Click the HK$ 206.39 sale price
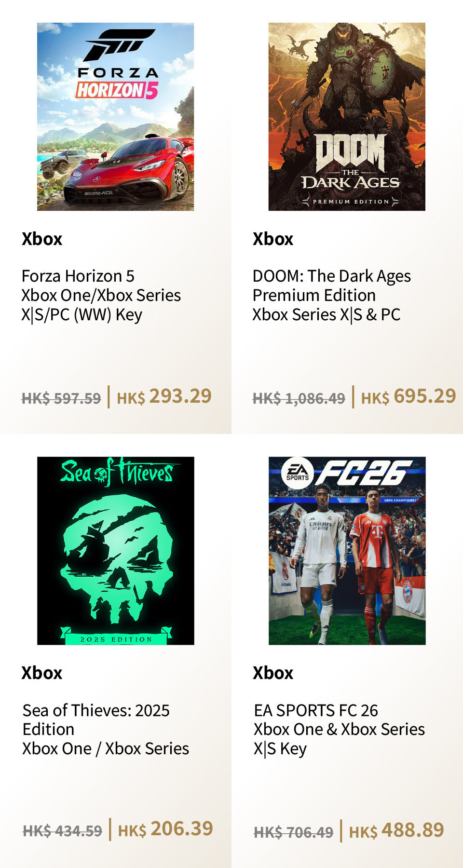Screen dimensions: 463x868 165,829
